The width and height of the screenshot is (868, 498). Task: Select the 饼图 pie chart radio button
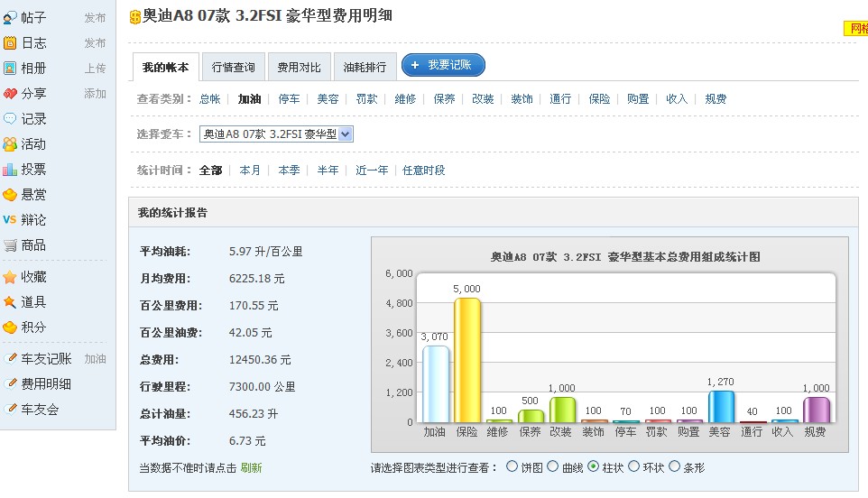(x=512, y=466)
